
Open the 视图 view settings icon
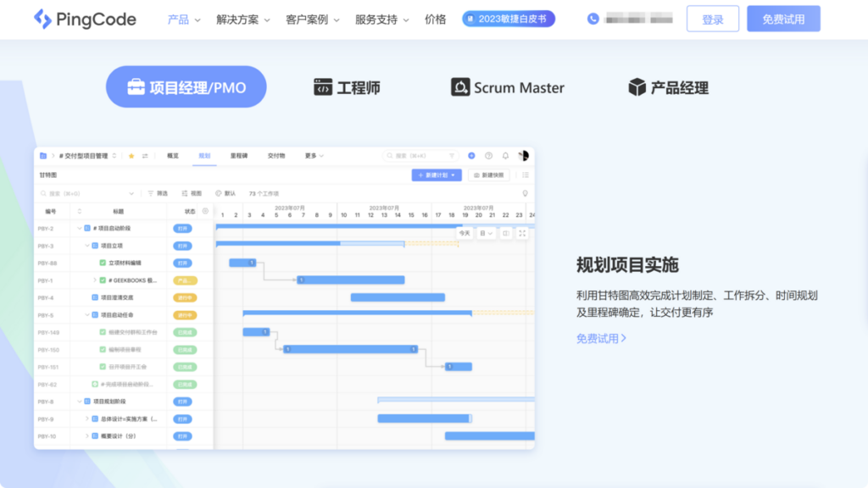184,194
